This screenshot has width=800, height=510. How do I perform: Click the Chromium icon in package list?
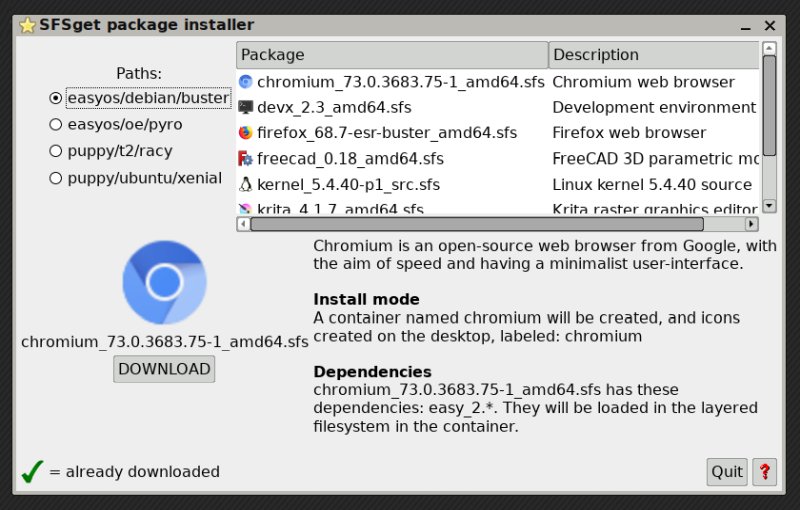click(x=245, y=82)
